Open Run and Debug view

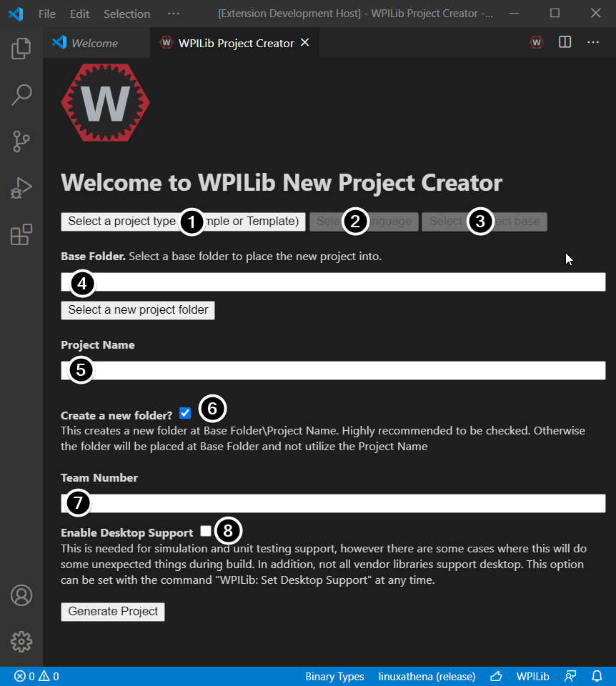pos(21,188)
